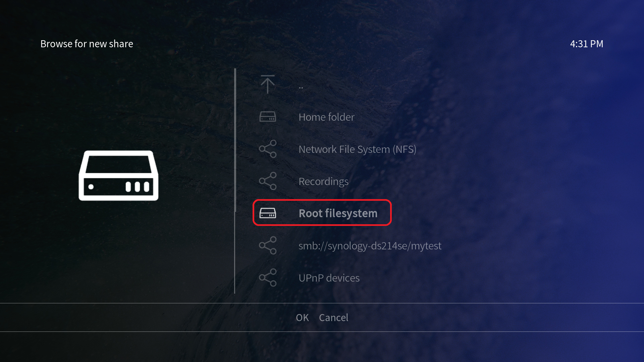The width and height of the screenshot is (644, 362).
Task: Select the Network File System NFS icon
Action: tap(268, 149)
